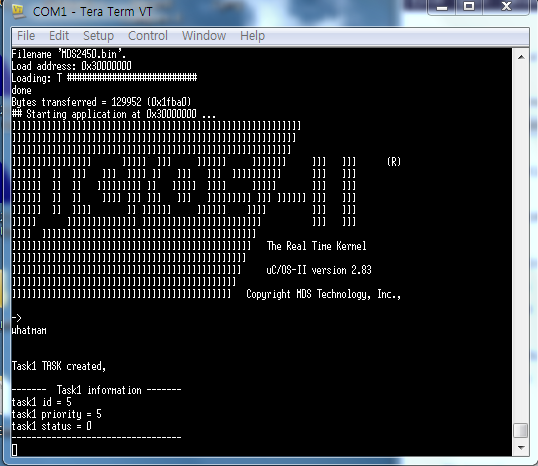Image resolution: width=538 pixels, height=466 pixels.
Task: Click 'Task1 TASK created,' line
Action: (x=59, y=366)
